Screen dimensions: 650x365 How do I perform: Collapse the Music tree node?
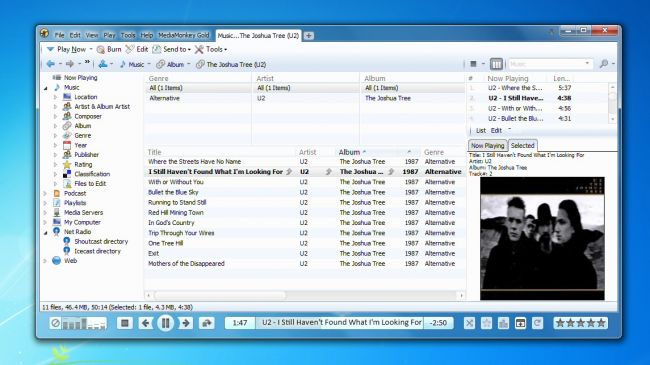click(46, 88)
